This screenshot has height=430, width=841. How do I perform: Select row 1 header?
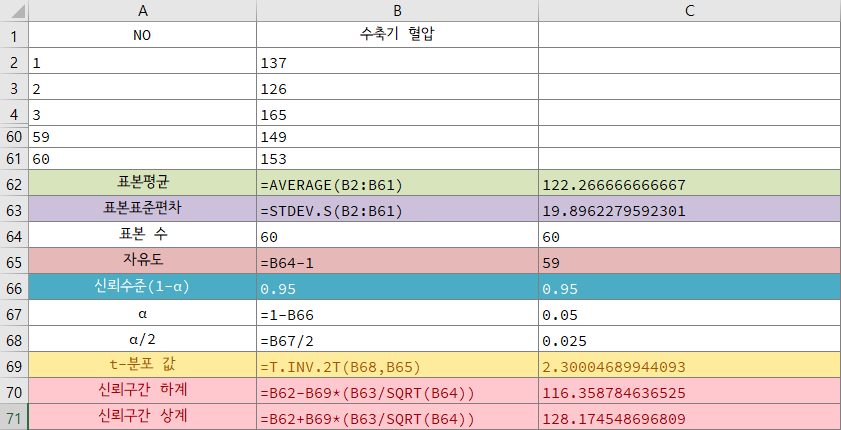coord(14,36)
